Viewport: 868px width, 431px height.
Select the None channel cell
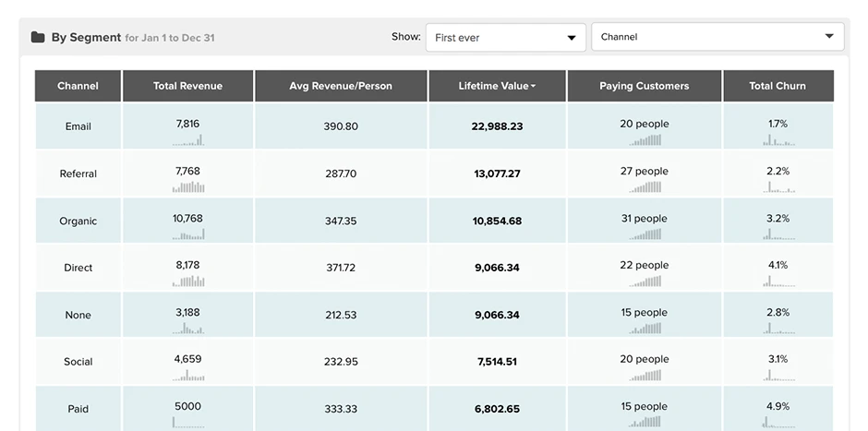click(x=78, y=315)
